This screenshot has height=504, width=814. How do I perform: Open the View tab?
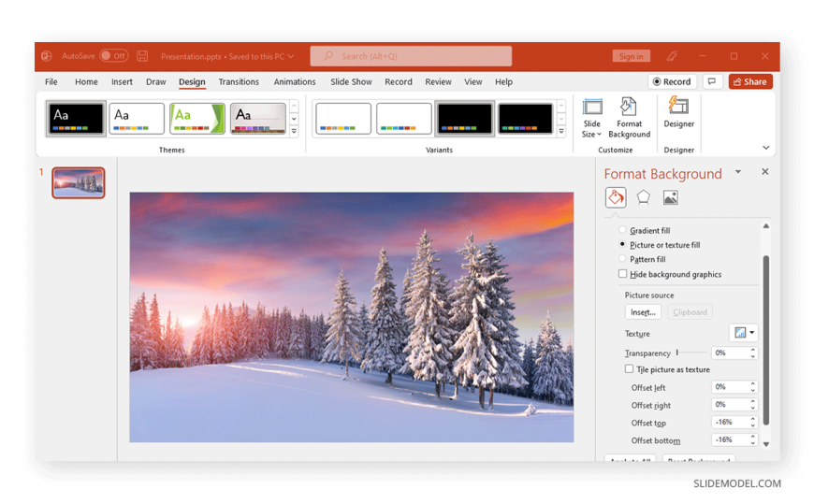click(472, 82)
